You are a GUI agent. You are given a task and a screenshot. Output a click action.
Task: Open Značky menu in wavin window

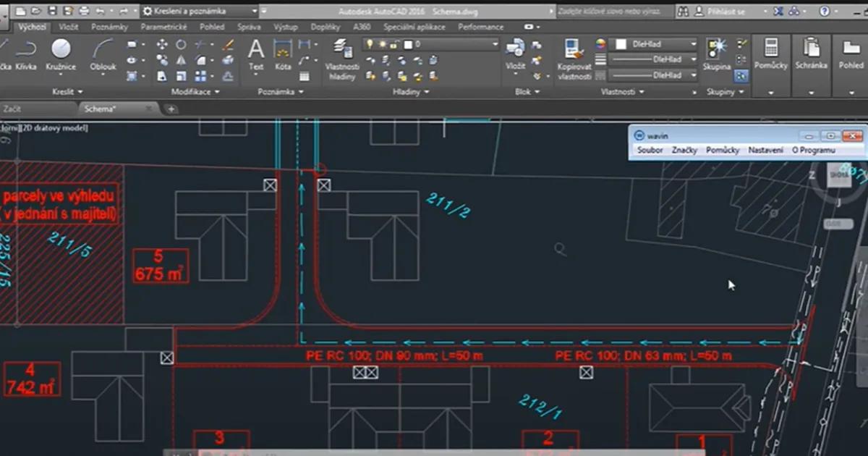point(684,150)
